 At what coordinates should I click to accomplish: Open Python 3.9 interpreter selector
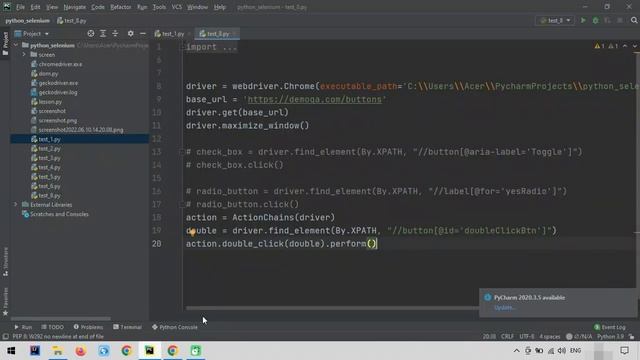point(610,337)
